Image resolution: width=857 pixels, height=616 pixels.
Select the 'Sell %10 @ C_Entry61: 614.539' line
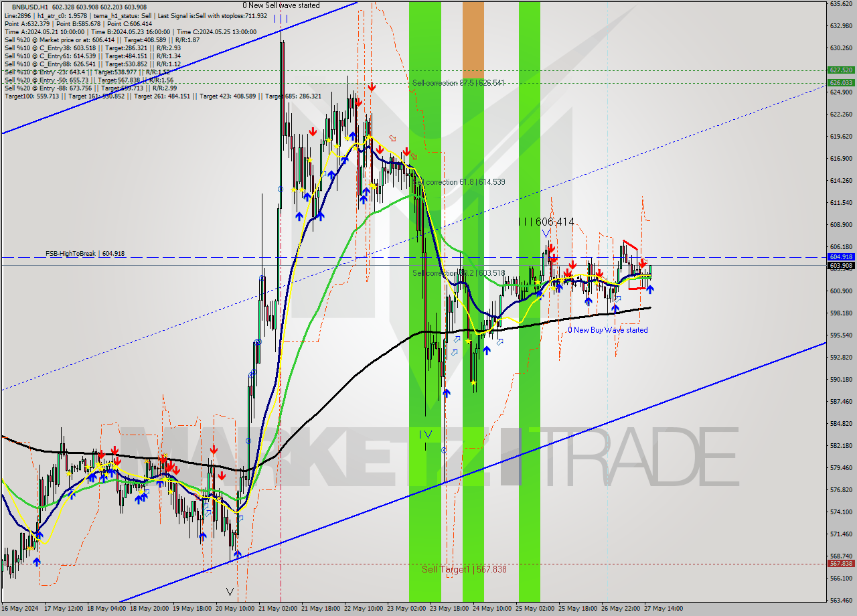(x=92, y=56)
